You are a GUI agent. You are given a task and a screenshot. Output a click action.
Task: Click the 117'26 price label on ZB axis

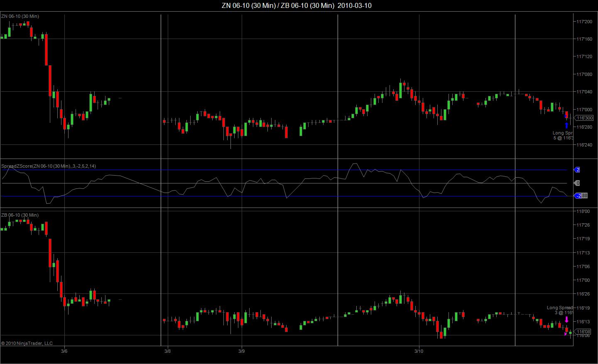point(583,225)
